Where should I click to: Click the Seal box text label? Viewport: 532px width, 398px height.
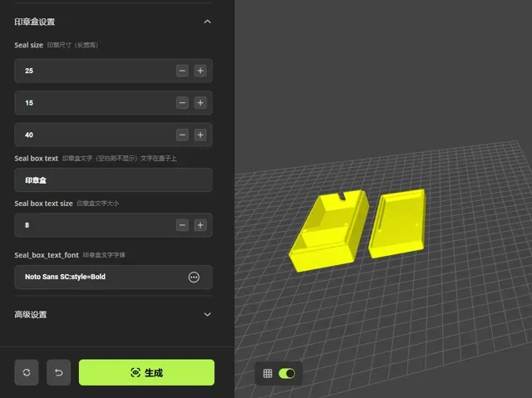click(37, 159)
